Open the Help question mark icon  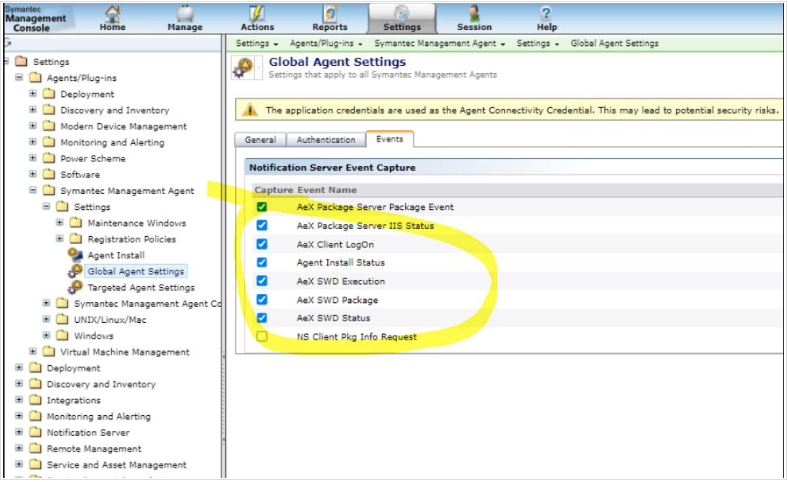(x=546, y=13)
